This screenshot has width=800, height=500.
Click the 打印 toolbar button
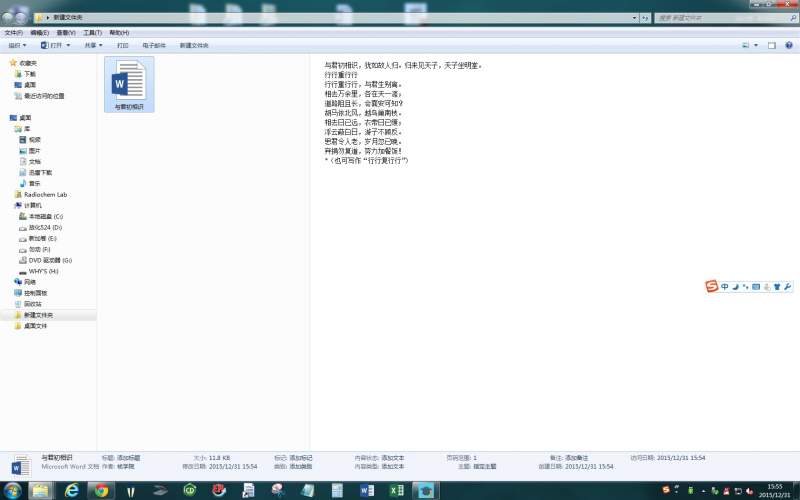click(122, 45)
